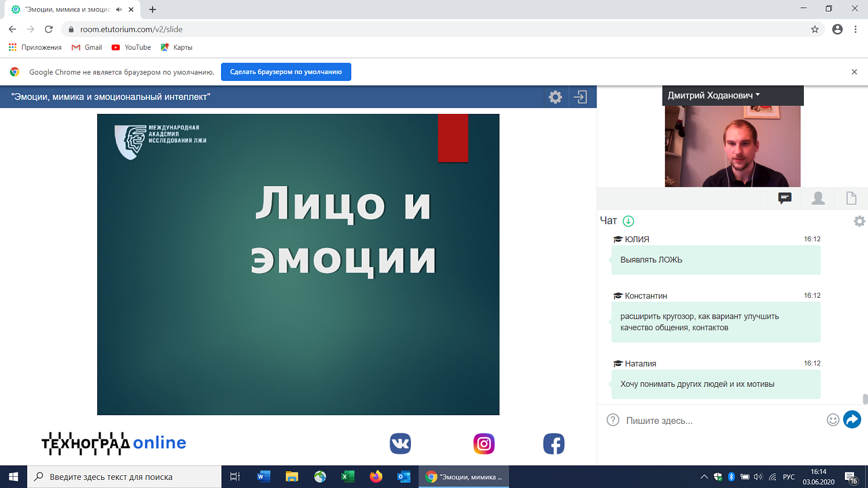Open the Карты bookmark

[176, 47]
